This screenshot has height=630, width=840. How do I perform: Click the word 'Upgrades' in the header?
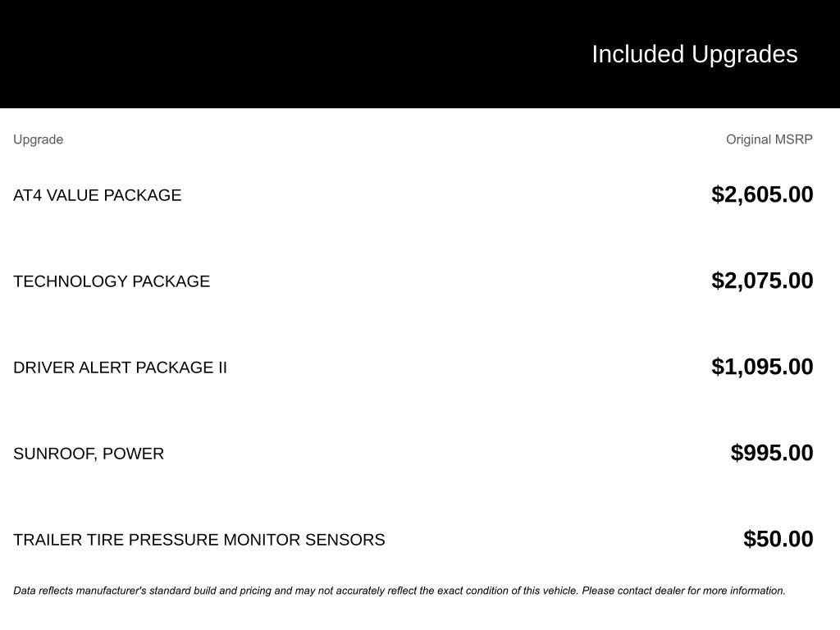tap(745, 55)
